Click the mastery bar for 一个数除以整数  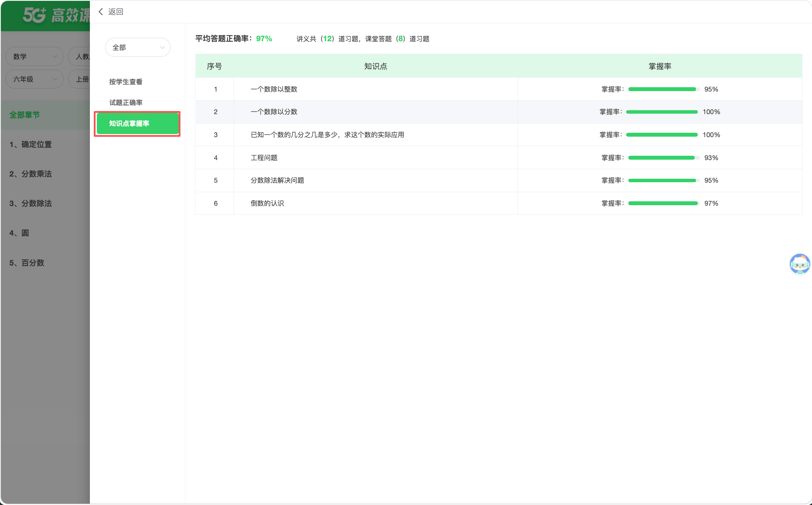663,89
